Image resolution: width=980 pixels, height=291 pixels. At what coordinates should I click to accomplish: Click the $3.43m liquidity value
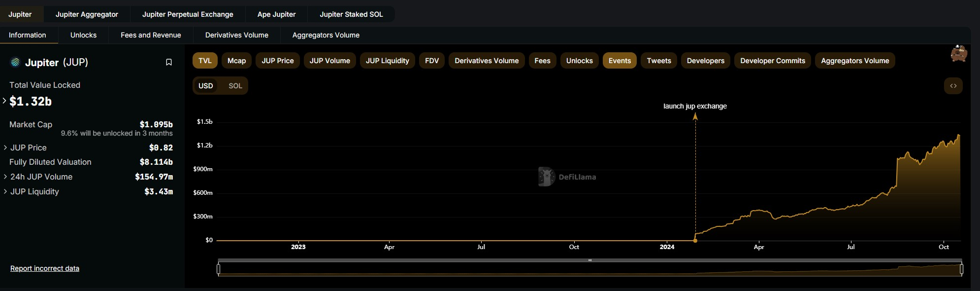(x=159, y=191)
